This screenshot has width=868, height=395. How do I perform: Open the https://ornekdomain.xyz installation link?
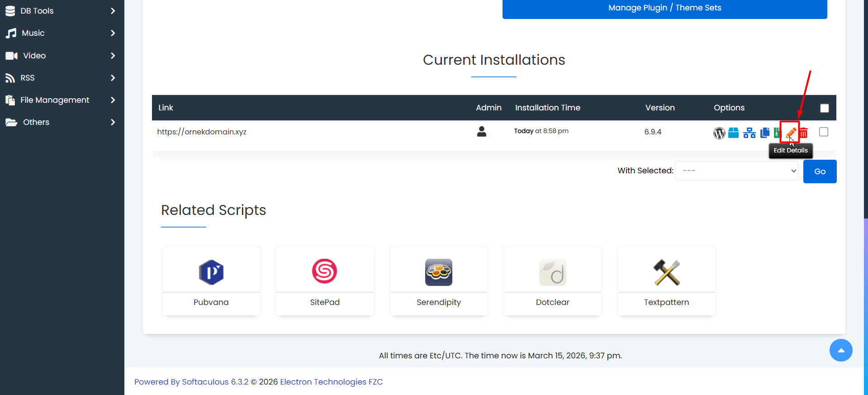[x=202, y=132]
